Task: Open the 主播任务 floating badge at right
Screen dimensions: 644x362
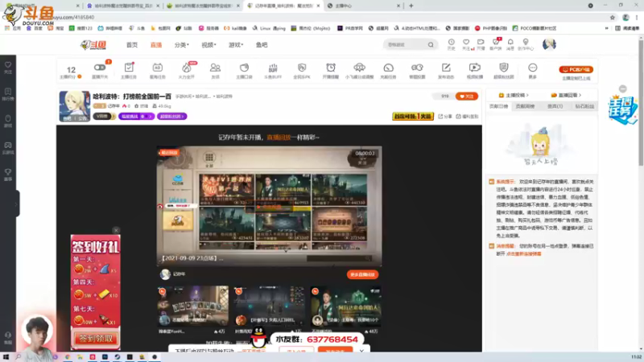Action: [x=623, y=109]
